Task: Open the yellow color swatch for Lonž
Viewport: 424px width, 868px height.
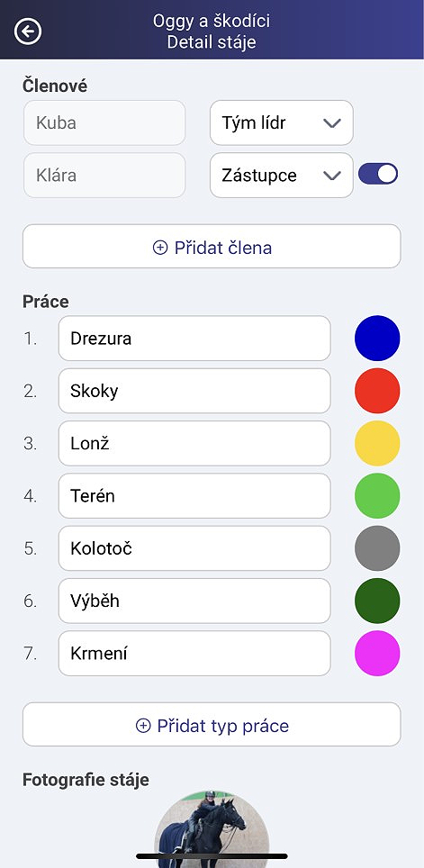Action: 377,443
